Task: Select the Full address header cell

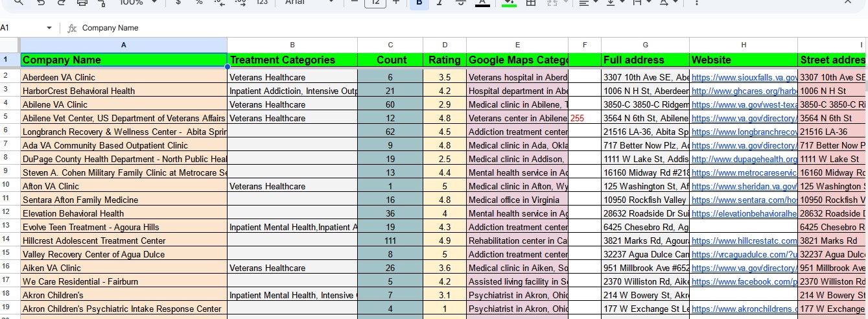Action: click(646, 60)
